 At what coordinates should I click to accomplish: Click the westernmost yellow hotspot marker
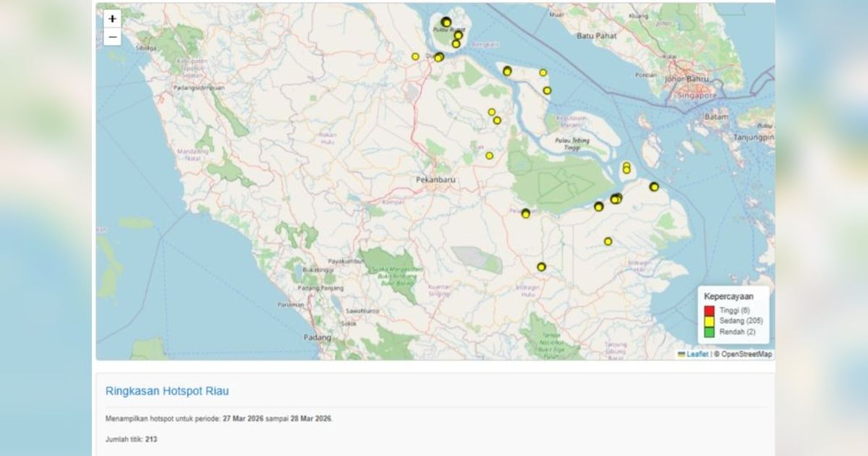pyautogui.click(x=415, y=56)
